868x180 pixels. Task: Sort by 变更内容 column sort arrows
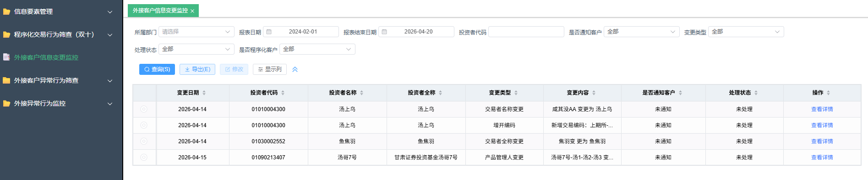[x=594, y=93]
